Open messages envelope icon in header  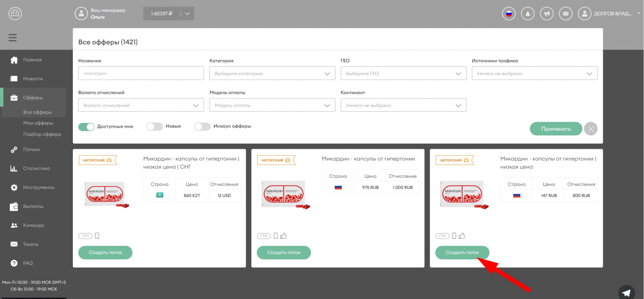click(x=565, y=14)
